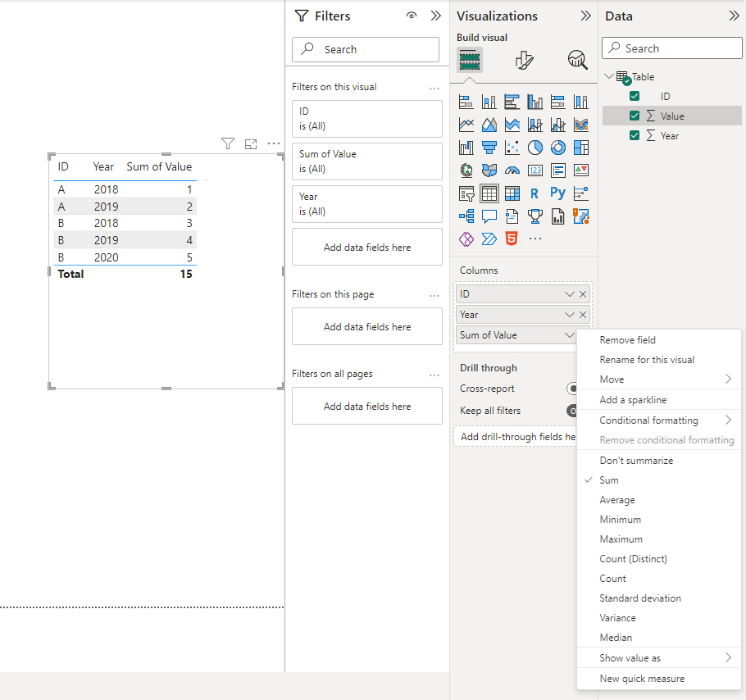Image resolution: width=746 pixels, height=700 pixels.
Task: Select the area chart visual
Action: [489, 125]
